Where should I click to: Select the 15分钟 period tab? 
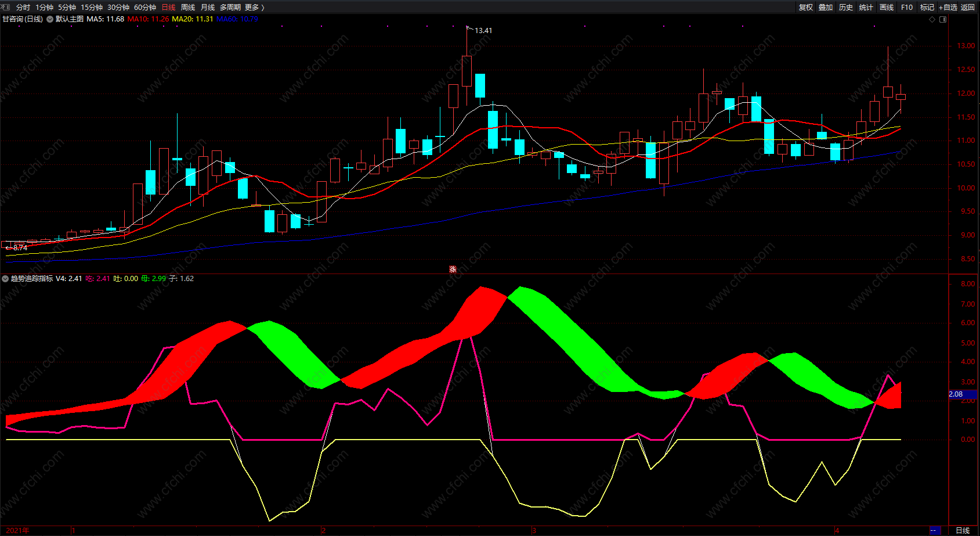pos(92,8)
